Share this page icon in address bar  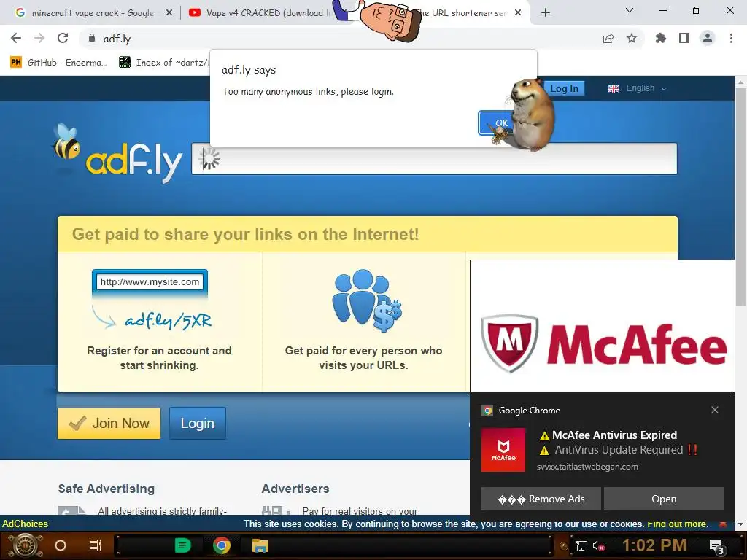tap(608, 39)
